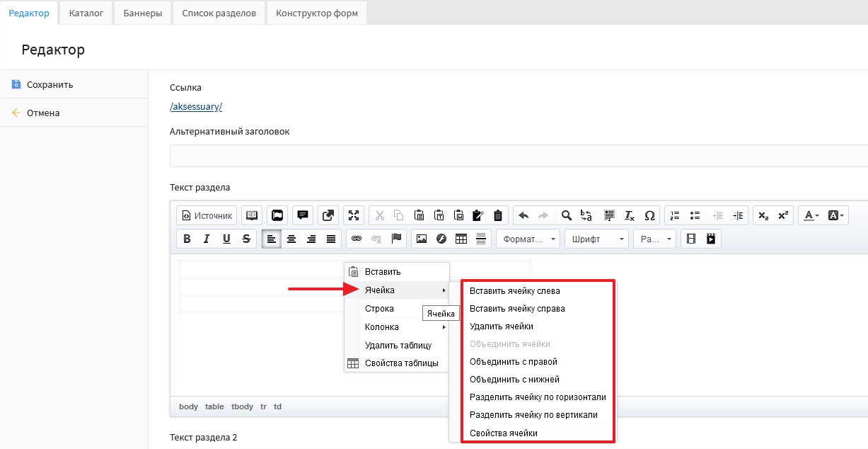868x449 pixels.
Task: Center-align text using the toolbar
Action: click(x=291, y=239)
